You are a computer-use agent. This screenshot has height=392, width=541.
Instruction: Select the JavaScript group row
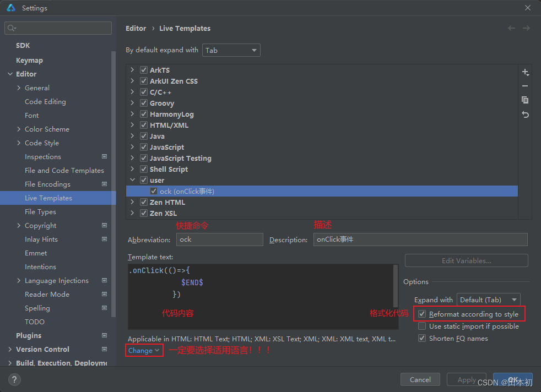click(322, 147)
